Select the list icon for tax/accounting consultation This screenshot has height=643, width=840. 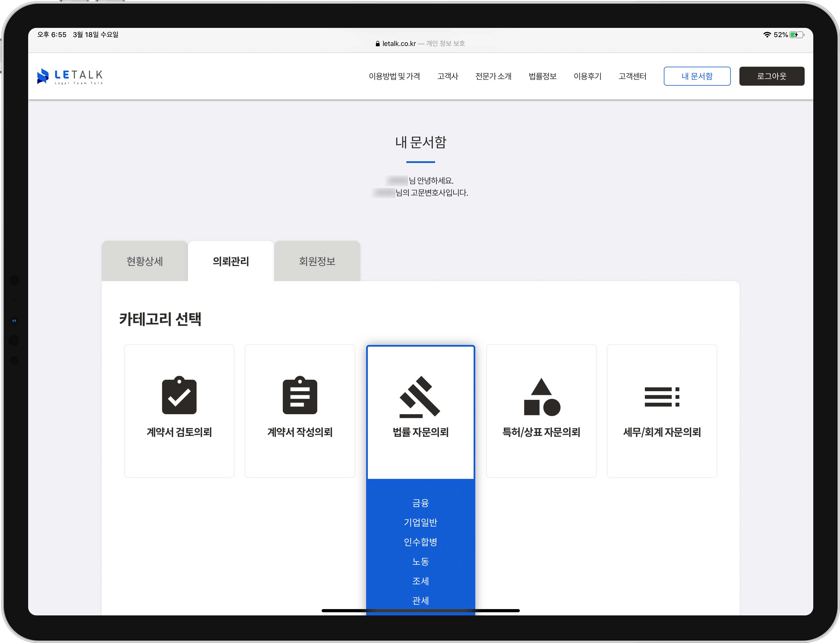pos(662,397)
